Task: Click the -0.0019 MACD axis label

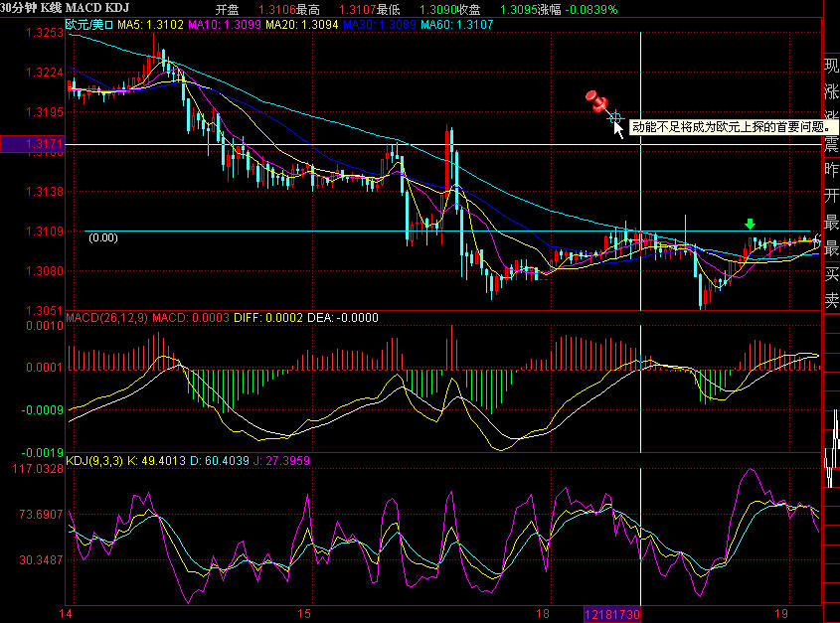Action: point(43,453)
